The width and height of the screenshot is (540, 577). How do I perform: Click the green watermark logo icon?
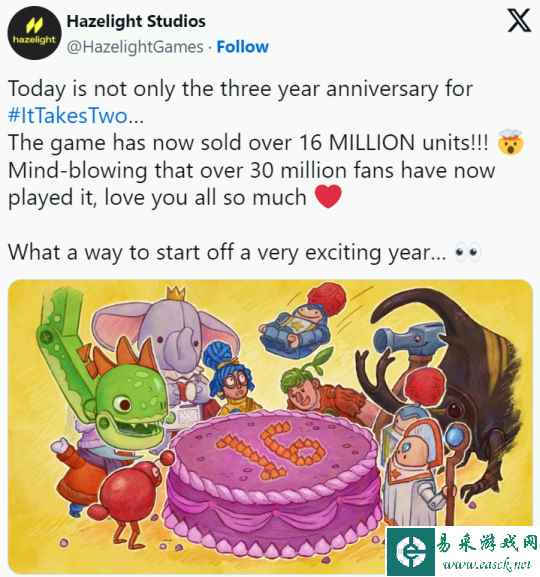[x=411, y=551]
